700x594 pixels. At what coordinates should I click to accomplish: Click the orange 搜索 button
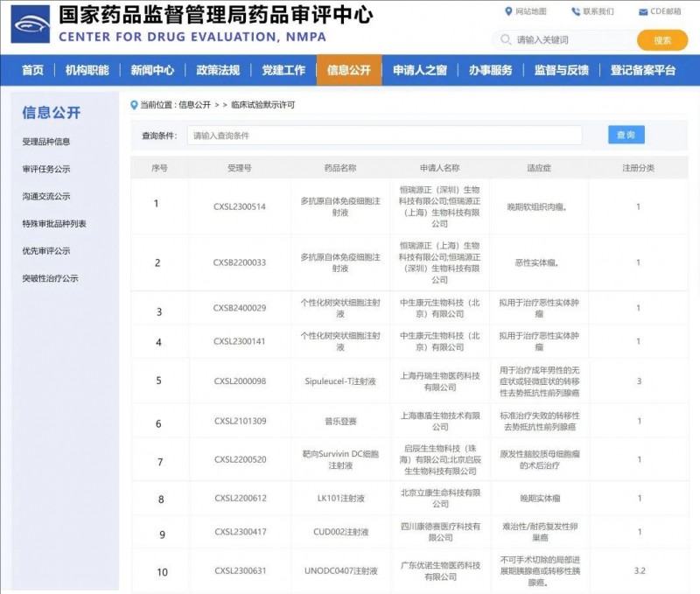point(662,40)
